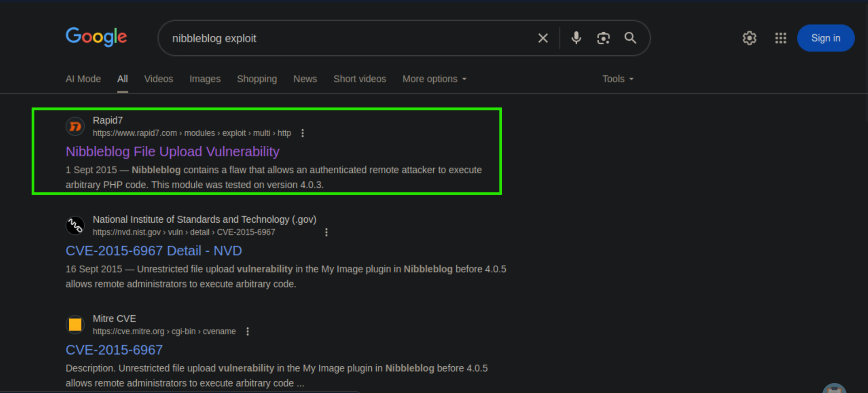868x393 pixels.
Task: Switch to Shopping tab
Action: [x=257, y=79]
